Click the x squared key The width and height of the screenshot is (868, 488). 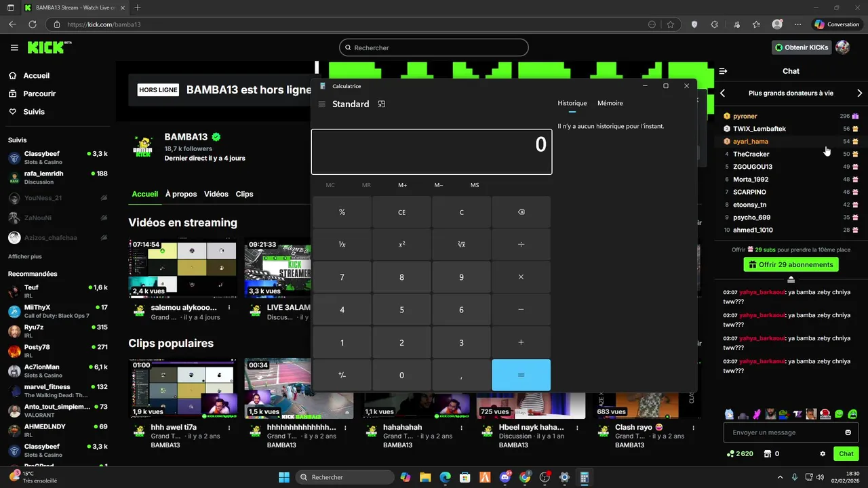click(x=401, y=244)
